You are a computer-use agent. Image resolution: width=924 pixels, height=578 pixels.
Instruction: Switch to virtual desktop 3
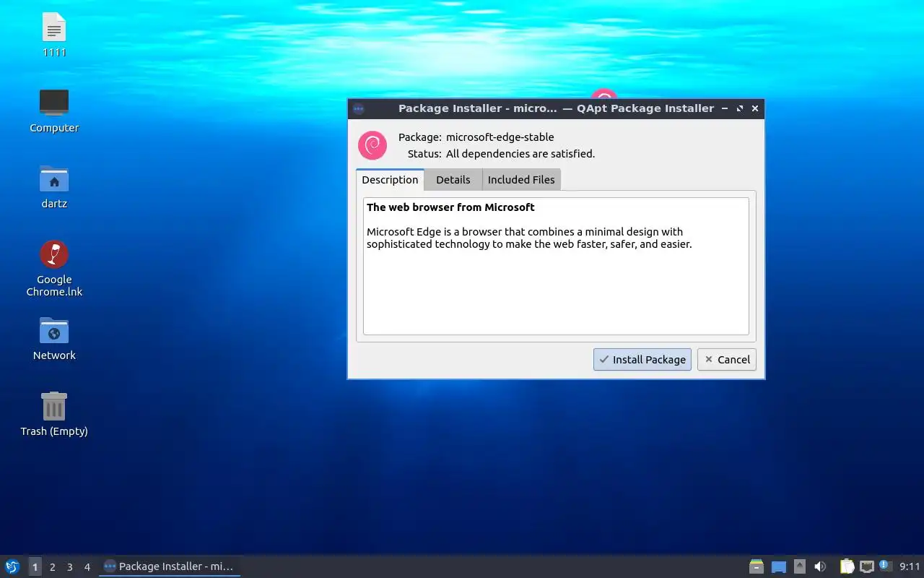click(70, 566)
